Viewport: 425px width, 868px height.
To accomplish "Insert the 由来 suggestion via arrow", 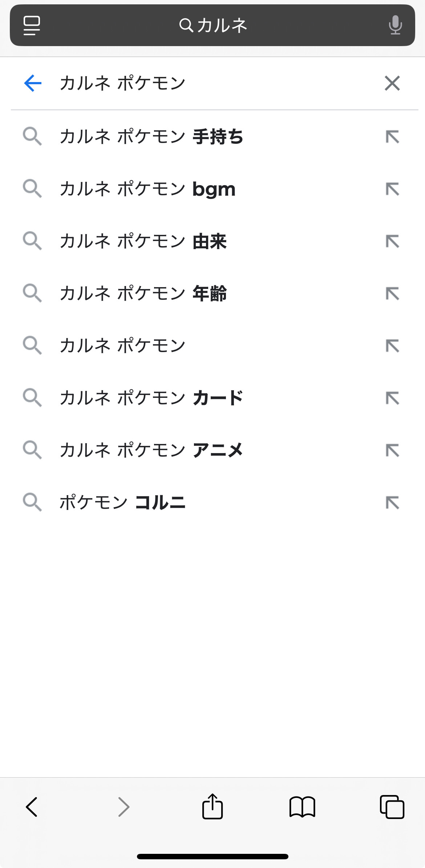I will point(392,241).
